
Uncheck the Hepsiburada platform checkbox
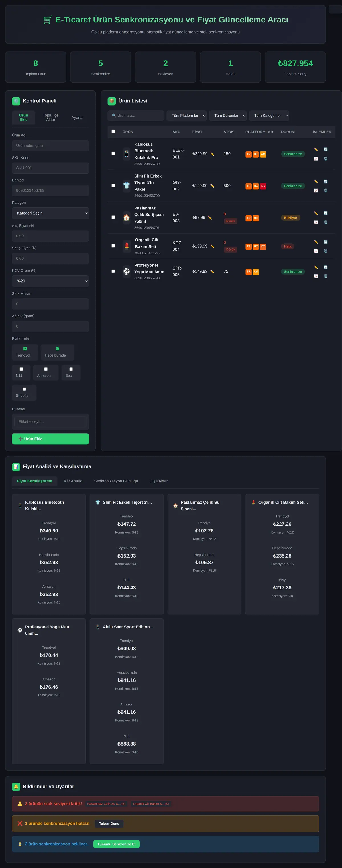click(x=57, y=349)
